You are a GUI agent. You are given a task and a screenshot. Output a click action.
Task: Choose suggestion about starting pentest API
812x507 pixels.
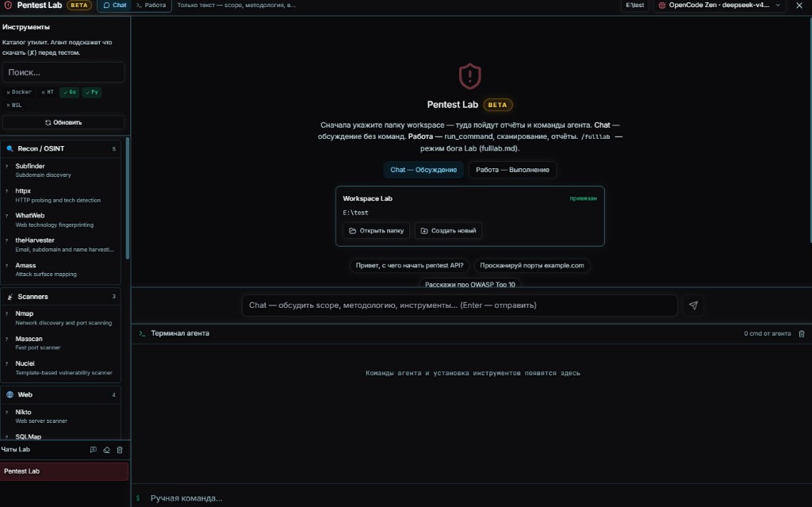pos(410,266)
